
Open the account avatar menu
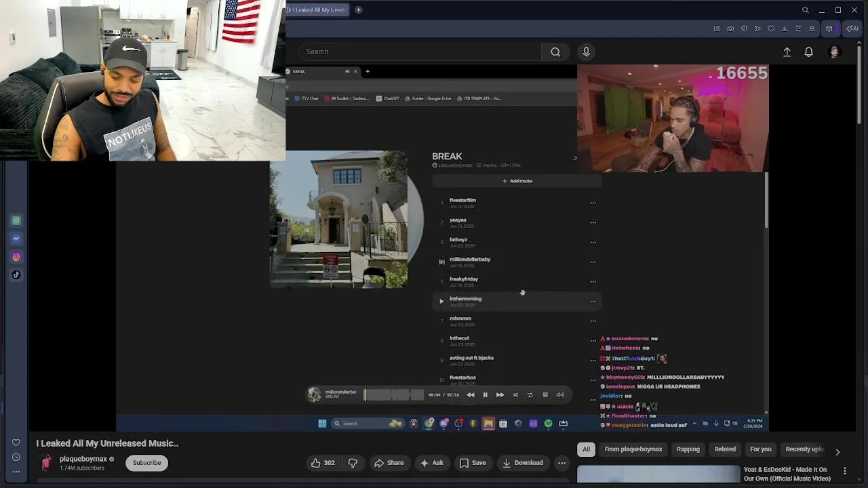pos(835,52)
